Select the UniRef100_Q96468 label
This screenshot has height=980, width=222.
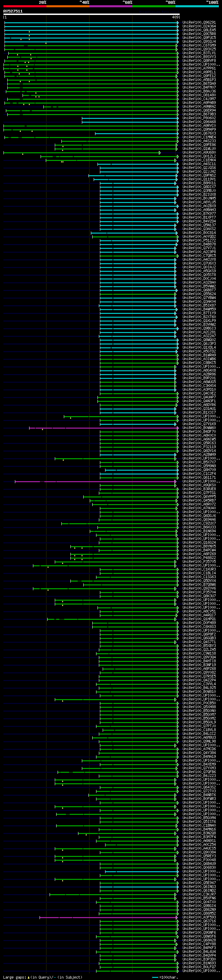[x=199, y=122]
